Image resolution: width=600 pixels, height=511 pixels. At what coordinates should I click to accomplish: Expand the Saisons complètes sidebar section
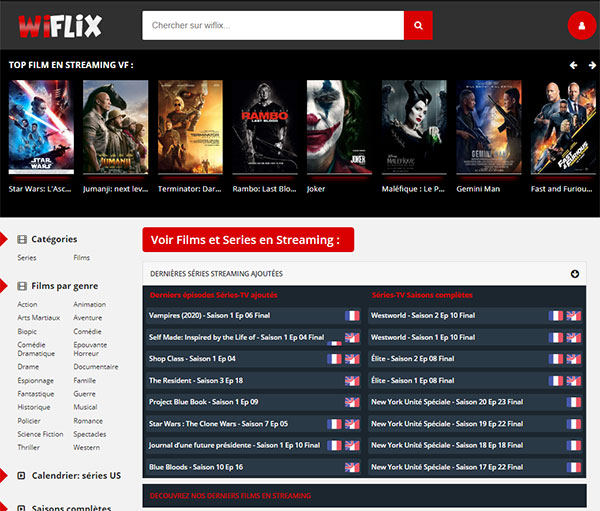tap(22, 507)
